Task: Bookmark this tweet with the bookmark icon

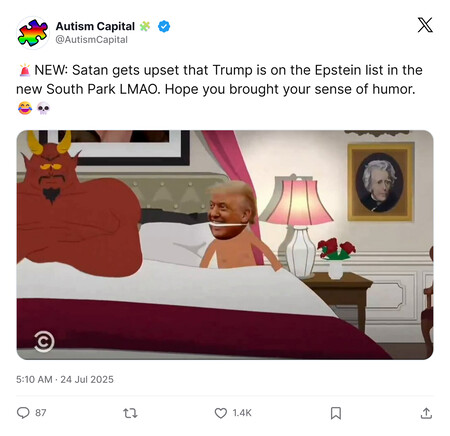Action: click(x=336, y=413)
